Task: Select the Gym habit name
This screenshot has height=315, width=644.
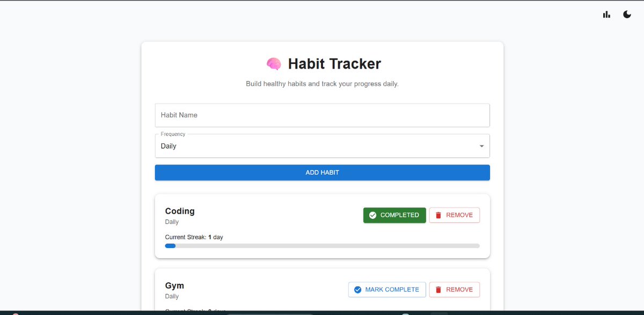Action: (174, 286)
